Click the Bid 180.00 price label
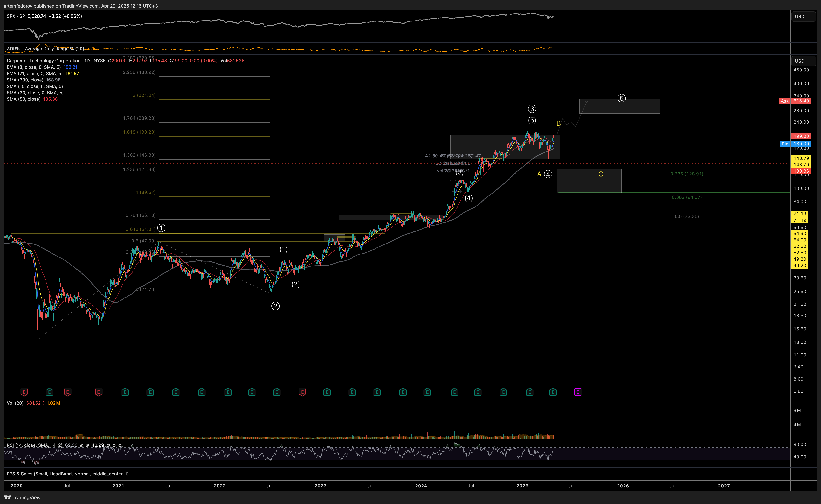This screenshot has width=821, height=504. pyautogui.click(x=795, y=144)
